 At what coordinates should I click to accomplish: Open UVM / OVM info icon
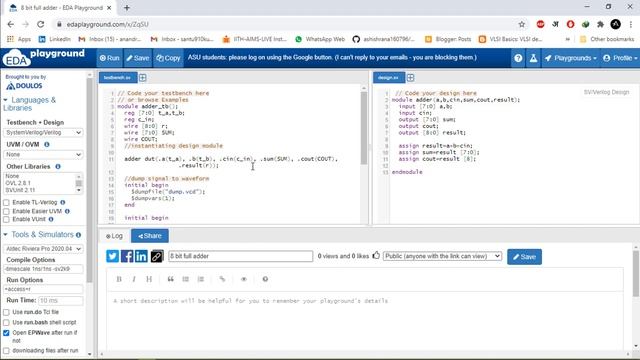click(47, 144)
